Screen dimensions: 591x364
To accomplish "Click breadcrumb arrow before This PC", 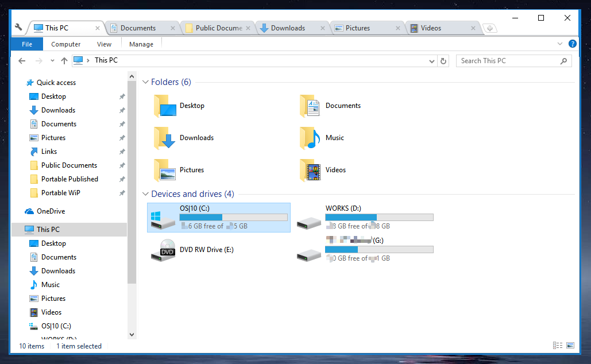I will coord(88,60).
